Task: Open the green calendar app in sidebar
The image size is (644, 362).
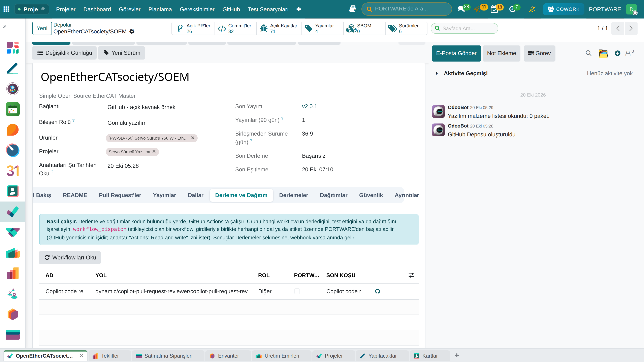Action: (x=12, y=109)
